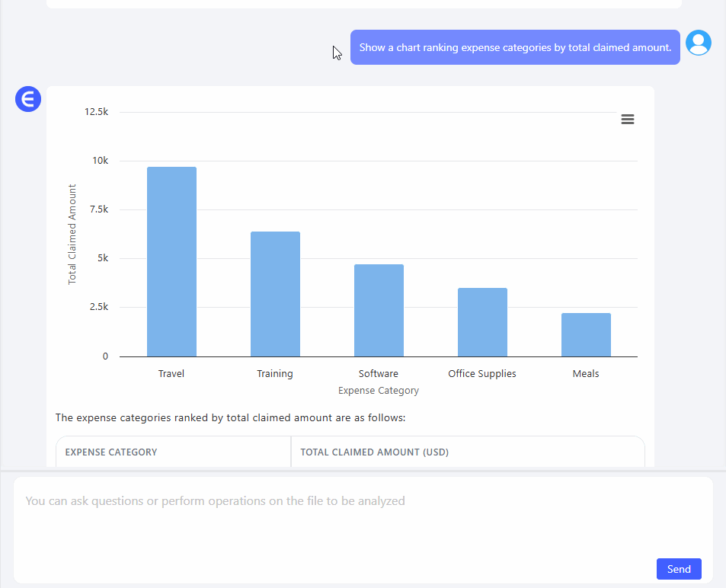Click the Travel bar in chart
Screen dimensions: 726x588
(171, 261)
